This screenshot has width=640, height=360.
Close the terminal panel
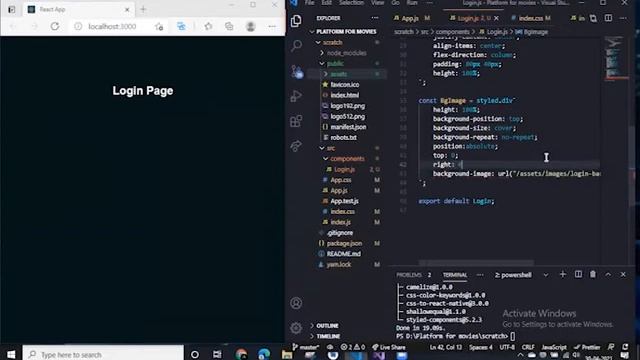(623, 275)
